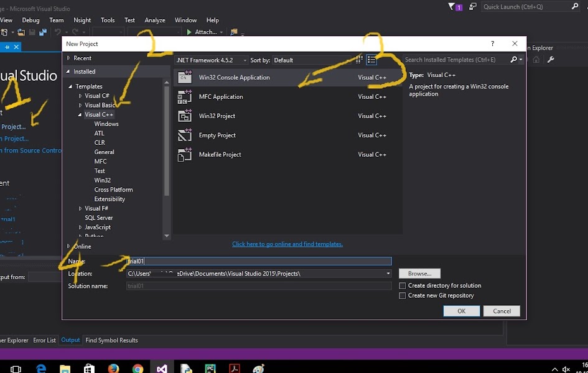This screenshot has height=373, width=588.
Task: Click the Search Installed Templates field
Action: pyautogui.click(x=456, y=60)
